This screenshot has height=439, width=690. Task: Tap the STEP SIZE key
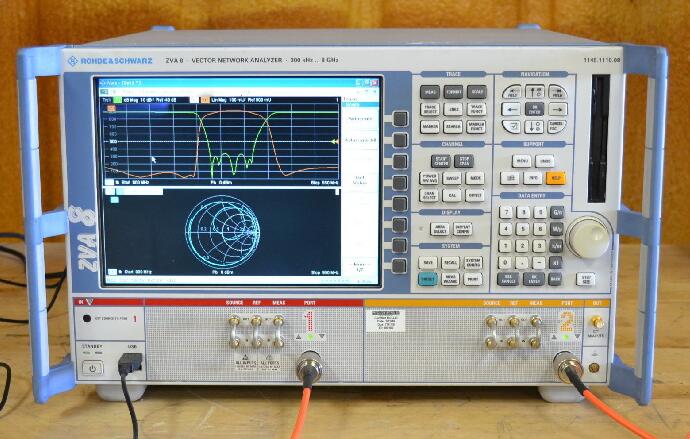click(586, 279)
